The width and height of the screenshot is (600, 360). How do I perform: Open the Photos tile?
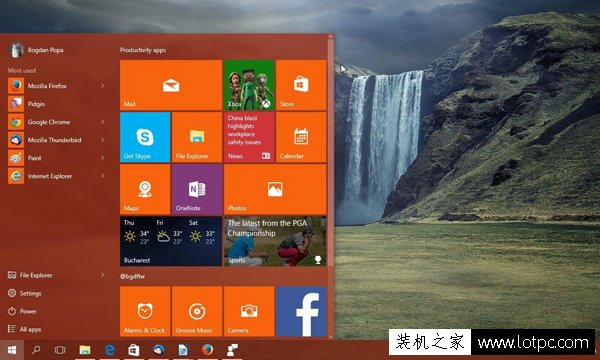click(275, 189)
